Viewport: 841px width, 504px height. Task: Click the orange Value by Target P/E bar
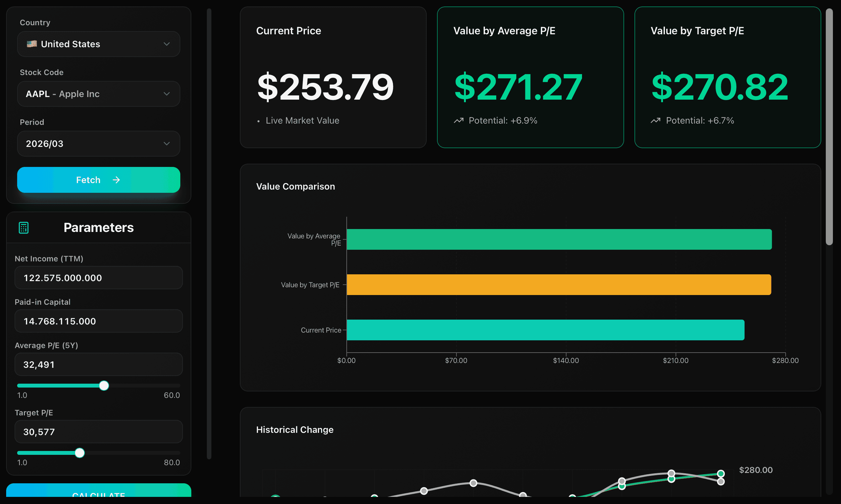(559, 285)
